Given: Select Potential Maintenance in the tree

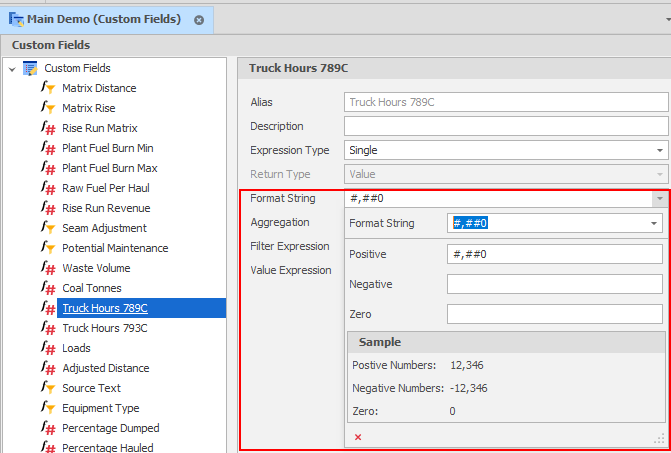Looking at the screenshot, I should pyautogui.click(x=115, y=248).
